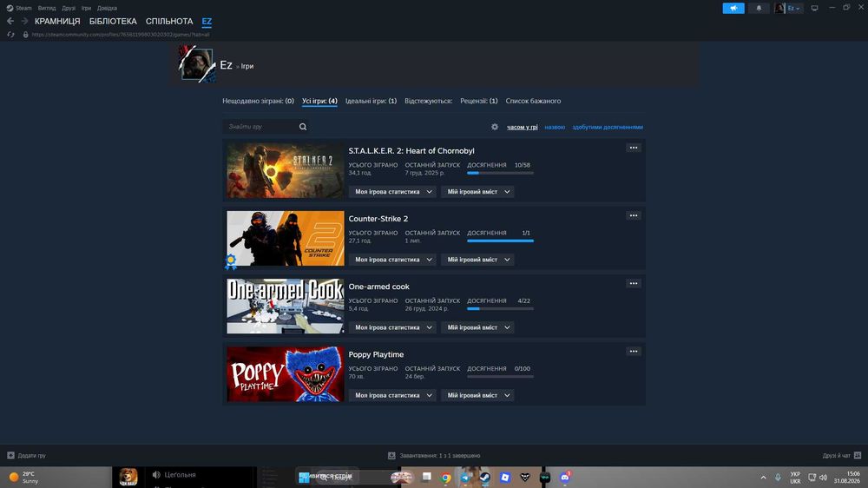Image resolution: width=868 pixels, height=488 pixels.
Task: Open One-armed cook title link
Action: tap(378, 287)
